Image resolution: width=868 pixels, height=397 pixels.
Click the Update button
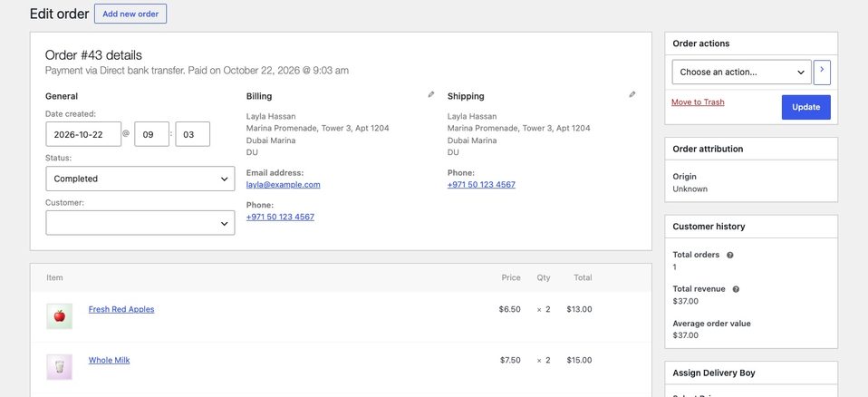pos(806,108)
